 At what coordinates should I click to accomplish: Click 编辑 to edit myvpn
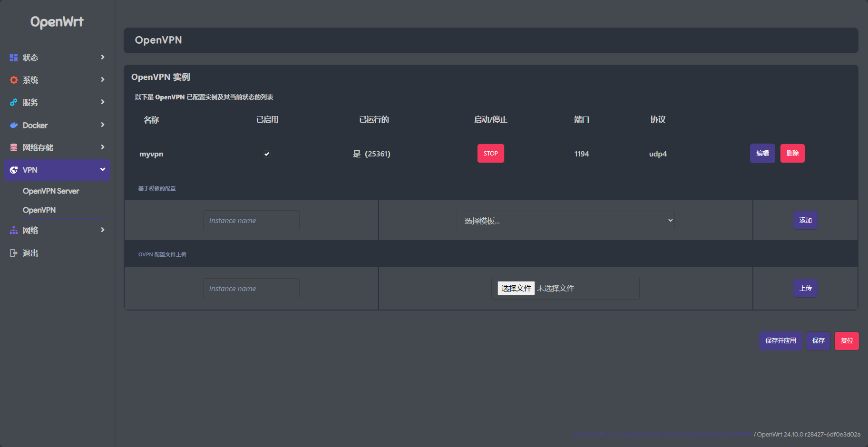(762, 153)
